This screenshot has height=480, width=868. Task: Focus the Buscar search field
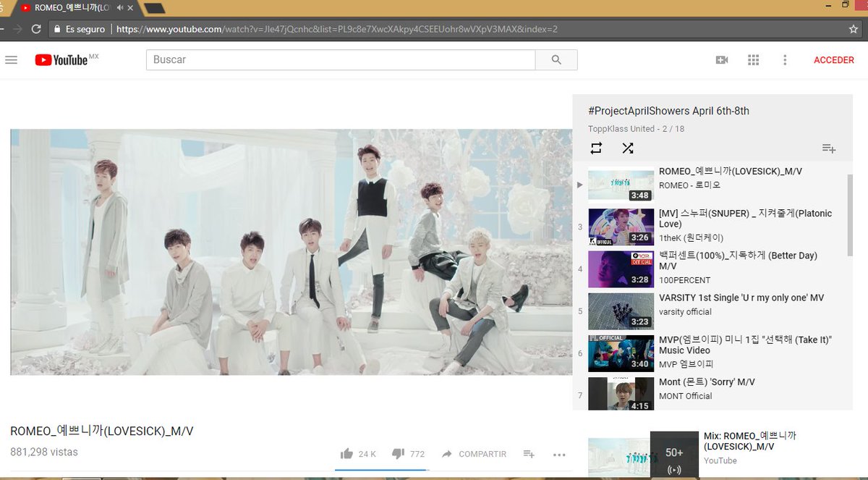click(x=341, y=60)
